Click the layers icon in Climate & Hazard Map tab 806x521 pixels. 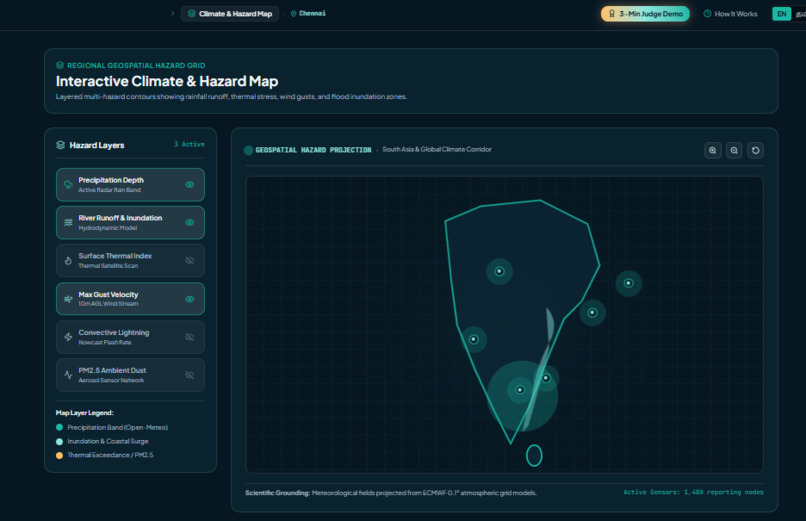point(192,14)
